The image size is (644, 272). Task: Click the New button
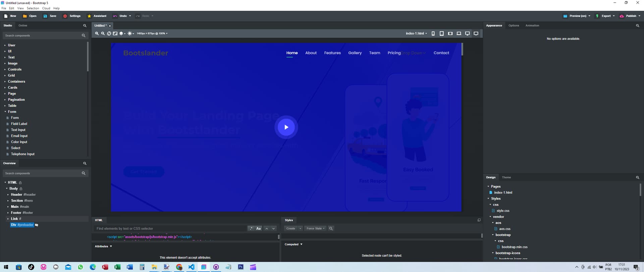click(x=10, y=16)
